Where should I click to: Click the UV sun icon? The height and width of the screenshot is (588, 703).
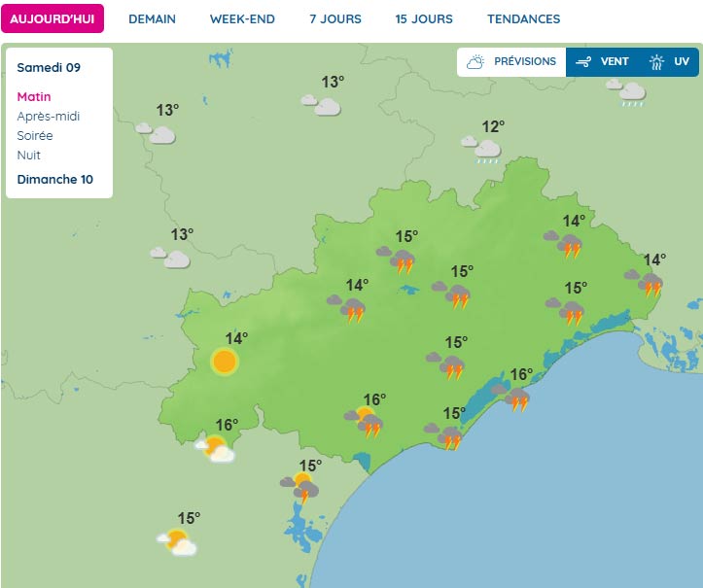(657, 62)
